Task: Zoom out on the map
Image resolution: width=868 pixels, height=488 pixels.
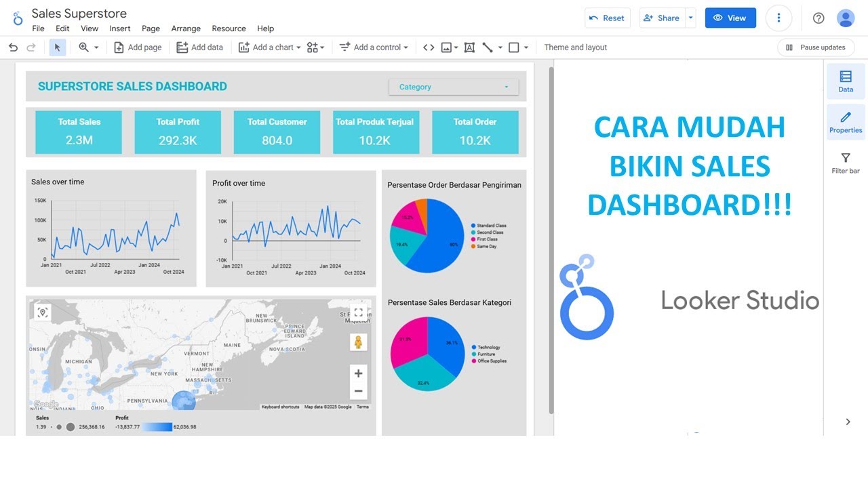Action: click(359, 391)
